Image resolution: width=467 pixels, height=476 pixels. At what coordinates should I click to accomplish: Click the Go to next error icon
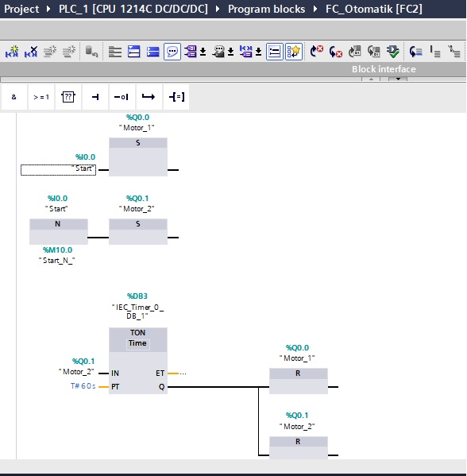pos(335,52)
